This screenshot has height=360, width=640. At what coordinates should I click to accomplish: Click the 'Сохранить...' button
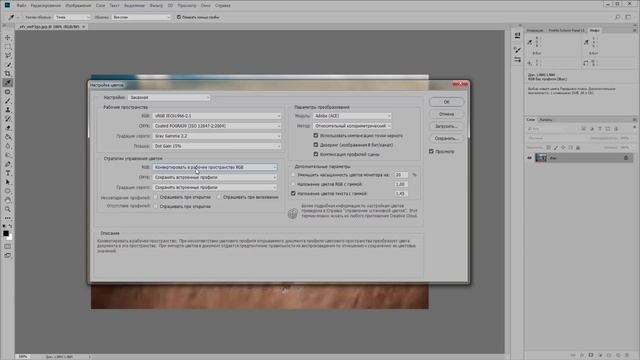click(446, 138)
